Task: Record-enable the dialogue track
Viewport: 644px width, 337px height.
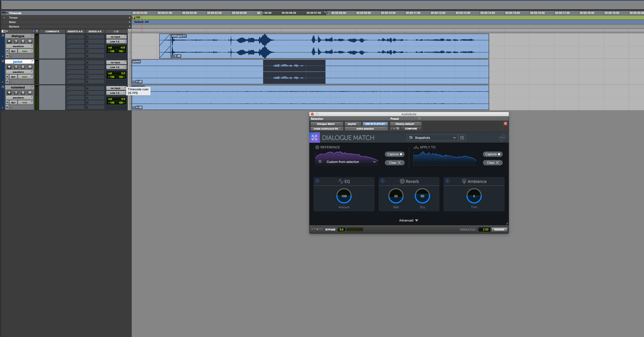Action: [9, 41]
